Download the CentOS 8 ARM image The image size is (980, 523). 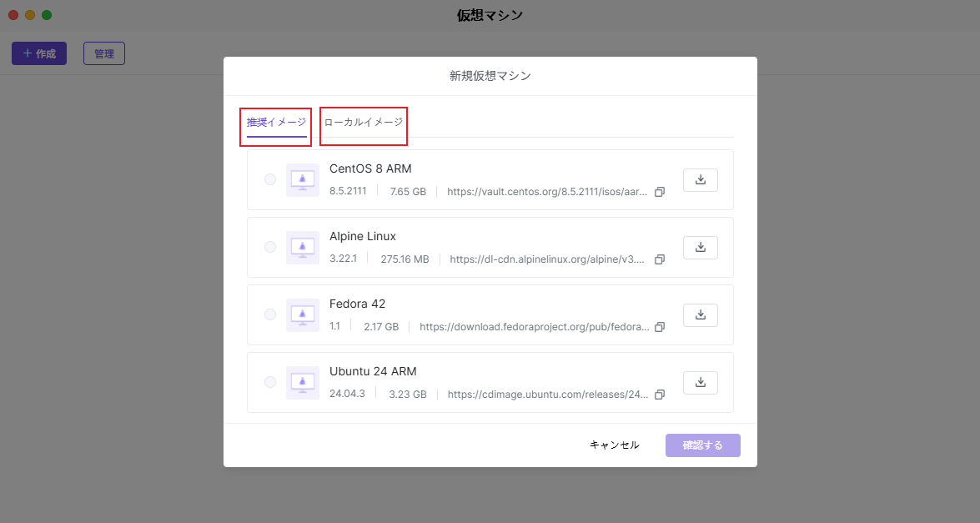pos(700,179)
